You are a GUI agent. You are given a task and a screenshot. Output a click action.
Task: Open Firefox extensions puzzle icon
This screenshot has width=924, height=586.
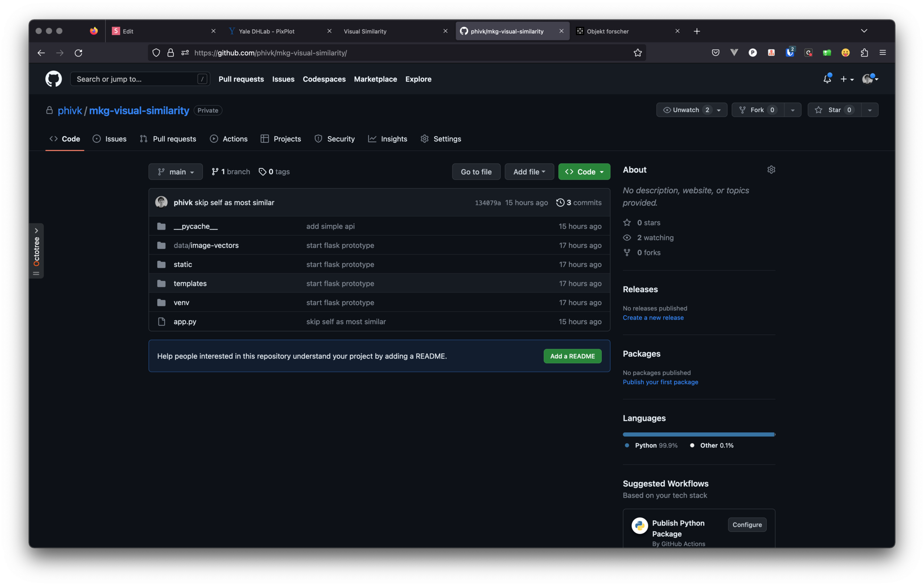click(x=864, y=53)
